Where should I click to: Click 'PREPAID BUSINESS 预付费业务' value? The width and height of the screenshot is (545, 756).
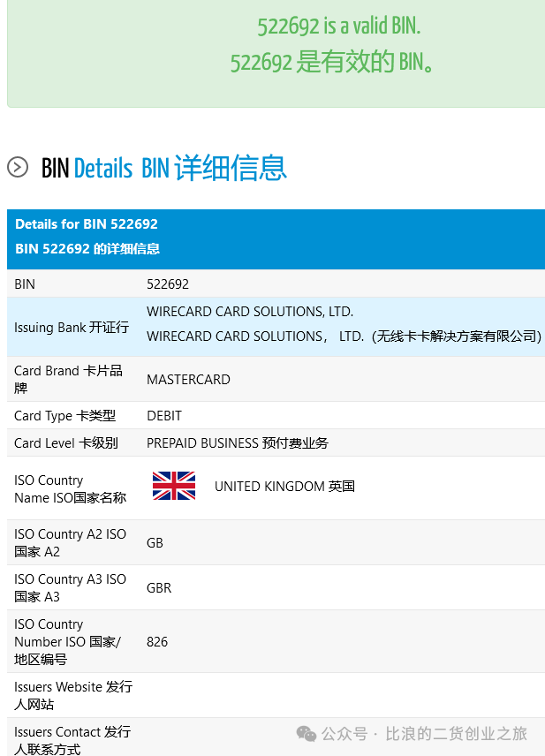click(238, 443)
